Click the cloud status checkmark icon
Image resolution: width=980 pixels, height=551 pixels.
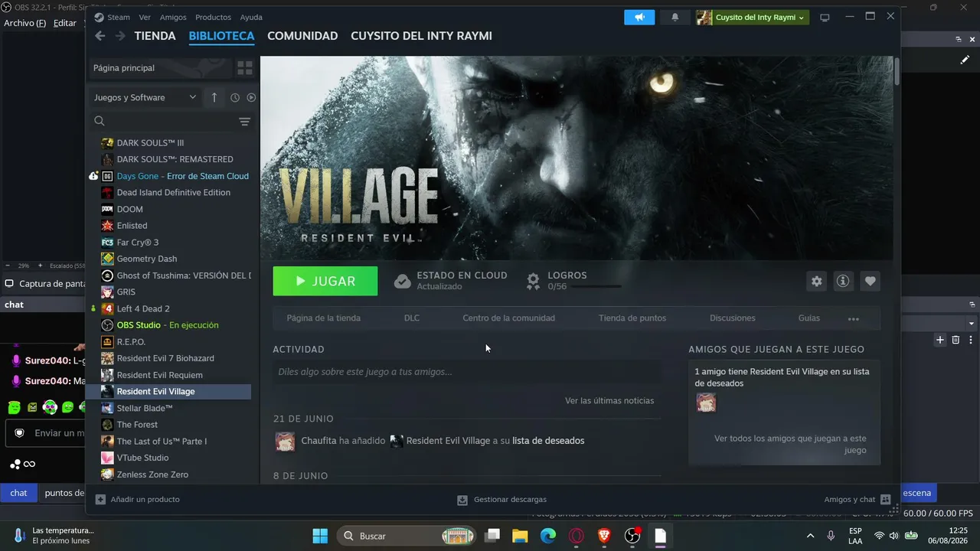403,281
